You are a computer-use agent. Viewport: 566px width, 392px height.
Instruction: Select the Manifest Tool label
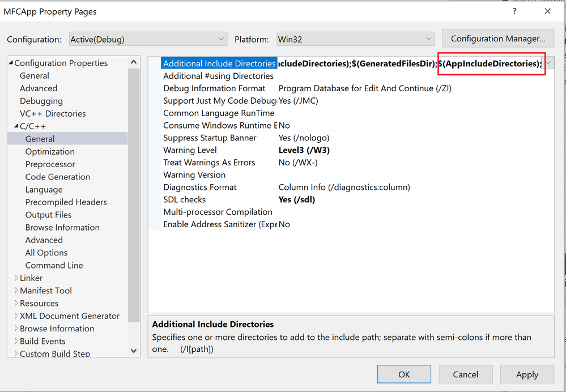(45, 291)
